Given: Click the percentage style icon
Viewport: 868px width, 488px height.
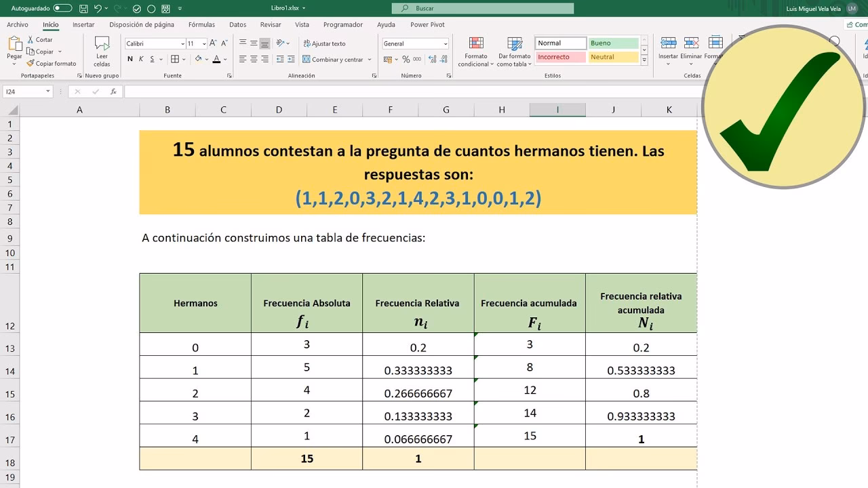Looking at the screenshot, I should pyautogui.click(x=405, y=59).
